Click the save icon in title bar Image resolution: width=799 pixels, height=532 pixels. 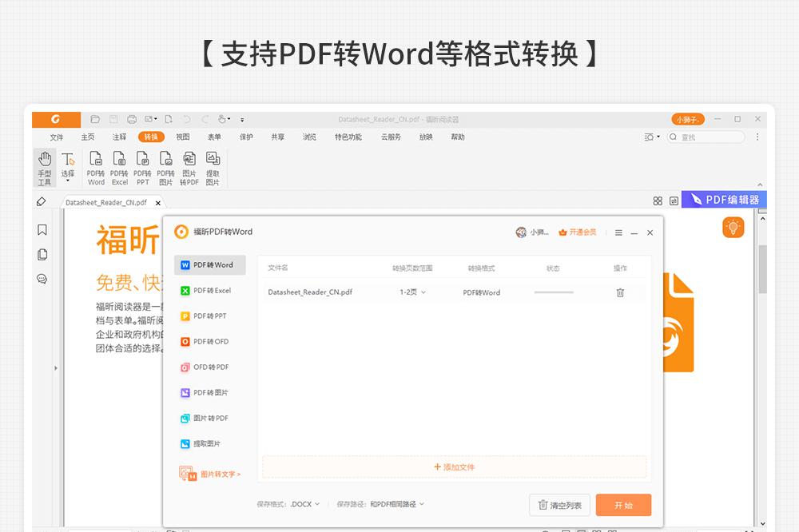113,119
